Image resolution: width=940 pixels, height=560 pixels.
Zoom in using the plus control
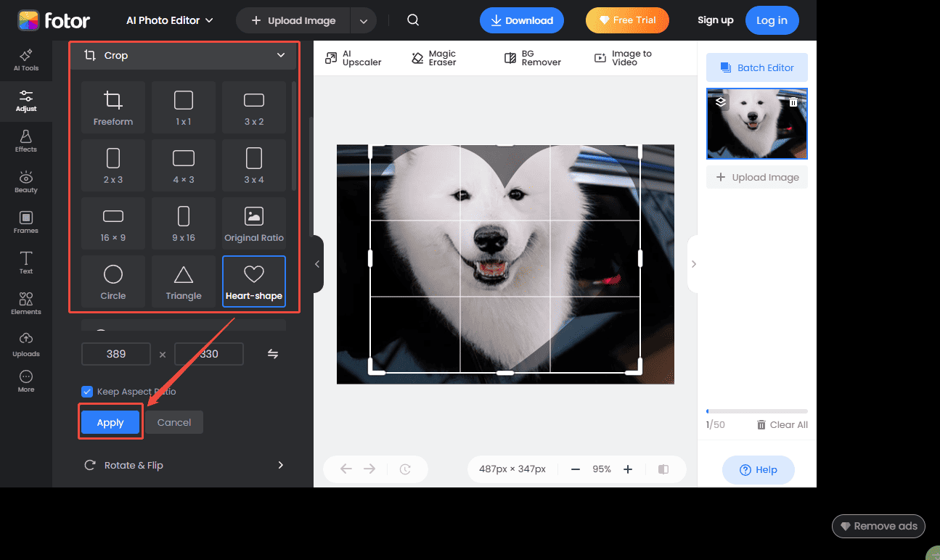627,469
